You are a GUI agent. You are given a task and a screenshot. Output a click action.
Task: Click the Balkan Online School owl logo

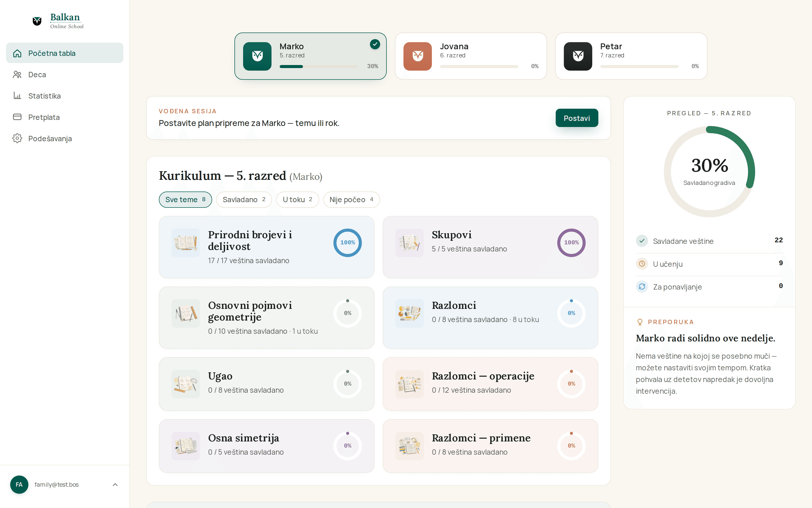[x=37, y=21]
